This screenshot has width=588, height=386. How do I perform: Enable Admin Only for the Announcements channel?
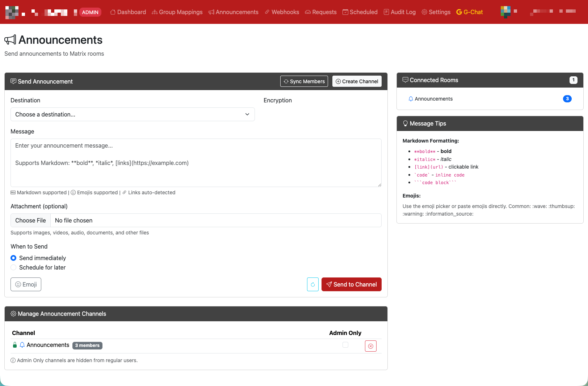click(345, 345)
